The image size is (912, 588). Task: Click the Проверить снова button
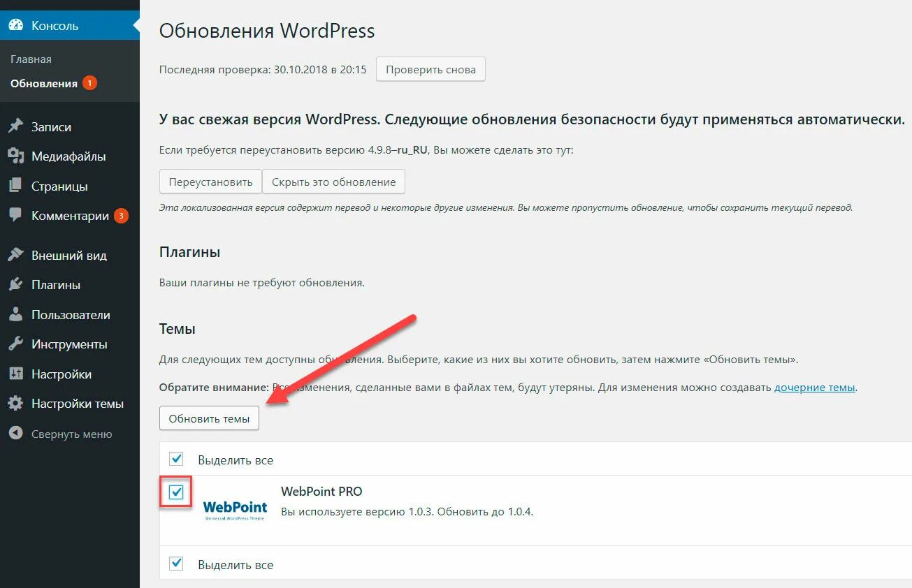(x=430, y=69)
